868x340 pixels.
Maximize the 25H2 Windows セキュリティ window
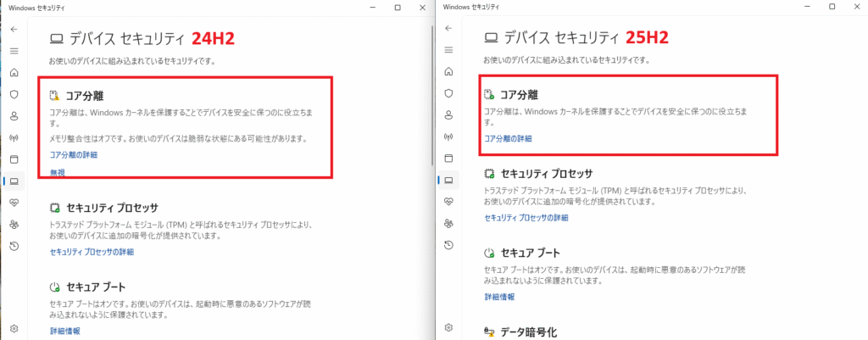pyautogui.click(x=832, y=7)
